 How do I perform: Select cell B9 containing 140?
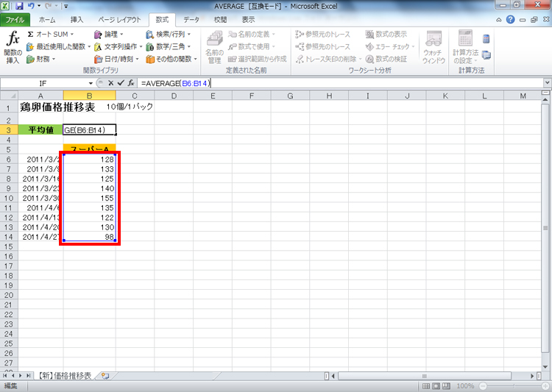point(89,188)
